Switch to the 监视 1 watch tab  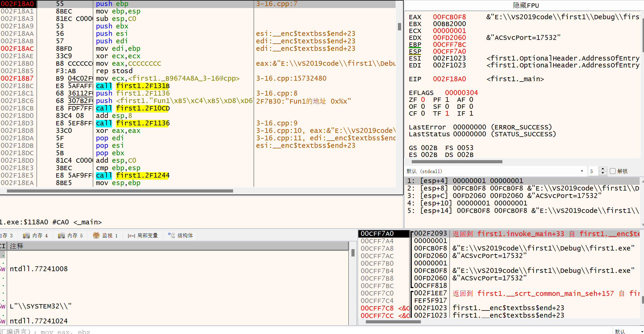pyautogui.click(x=106, y=236)
